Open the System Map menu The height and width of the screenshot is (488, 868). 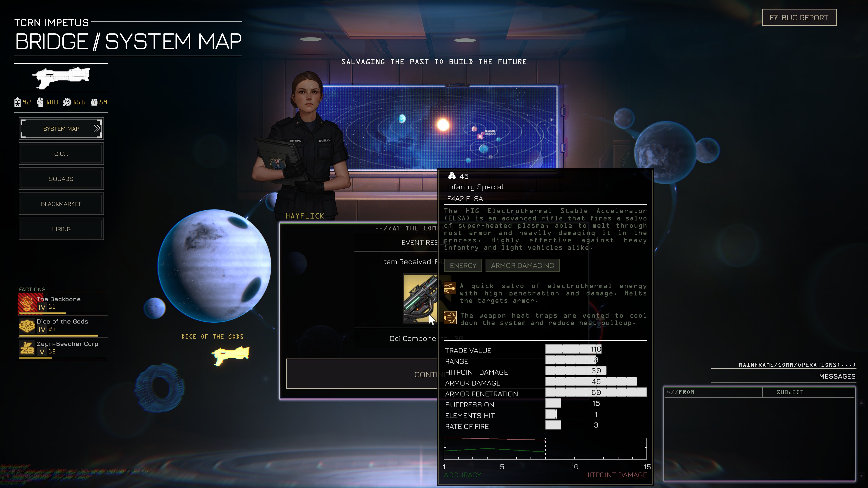point(61,129)
